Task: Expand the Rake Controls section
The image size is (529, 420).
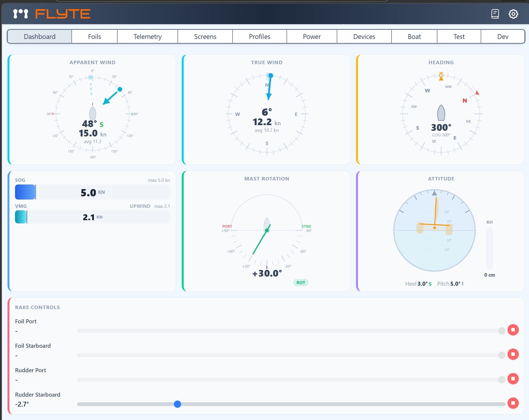Action: click(37, 307)
